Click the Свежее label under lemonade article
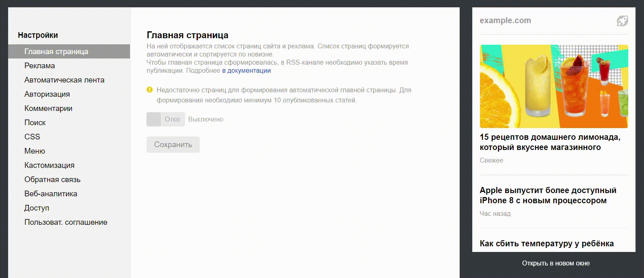Viewport: 644px width, 278px height. click(491, 161)
